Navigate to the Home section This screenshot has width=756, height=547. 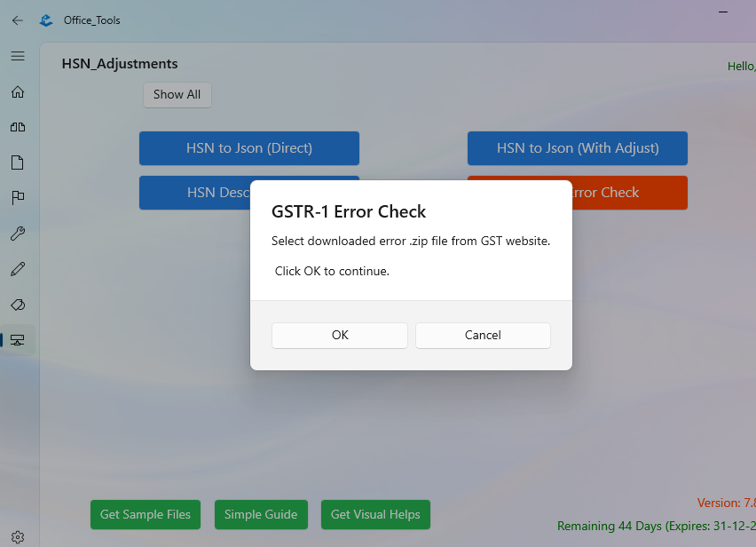(x=17, y=91)
